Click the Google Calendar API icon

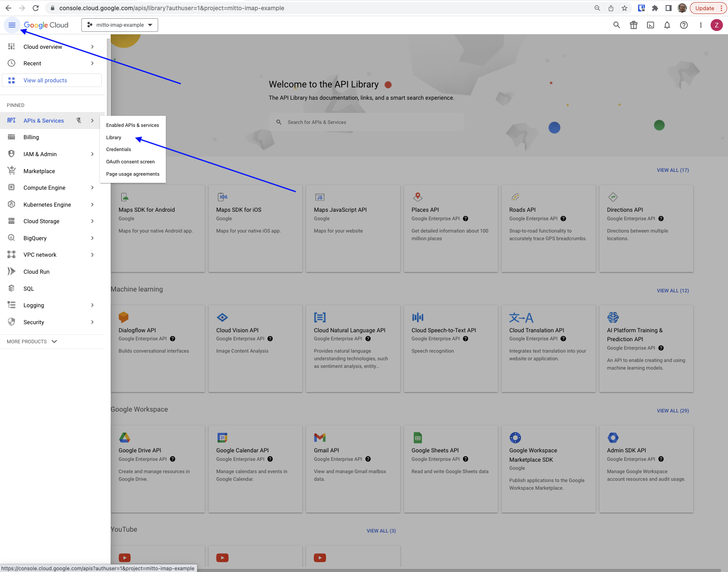click(x=222, y=437)
